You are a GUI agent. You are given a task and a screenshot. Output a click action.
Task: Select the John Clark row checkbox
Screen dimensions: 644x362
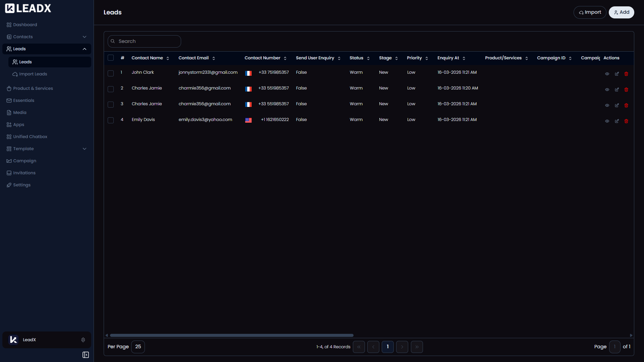click(x=111, y=73)
